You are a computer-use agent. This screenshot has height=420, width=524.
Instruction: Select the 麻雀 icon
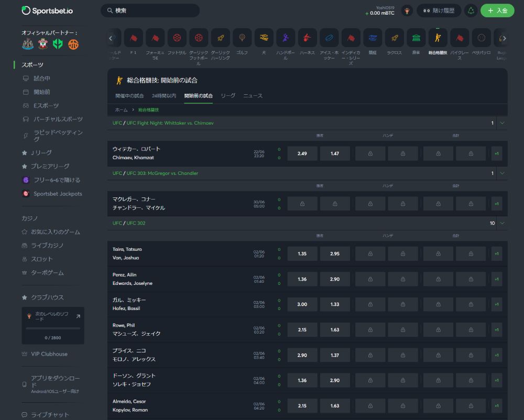coord(416,38)
